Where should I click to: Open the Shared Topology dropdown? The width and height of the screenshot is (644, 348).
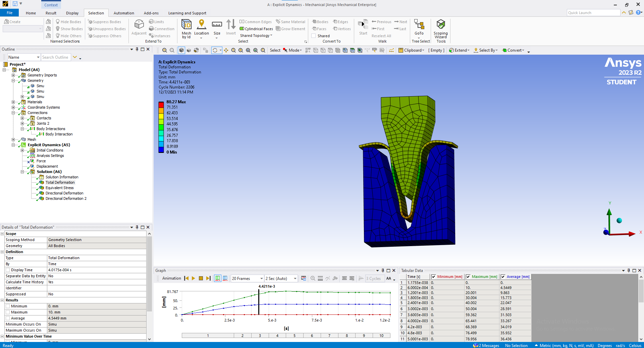[256, 36]
